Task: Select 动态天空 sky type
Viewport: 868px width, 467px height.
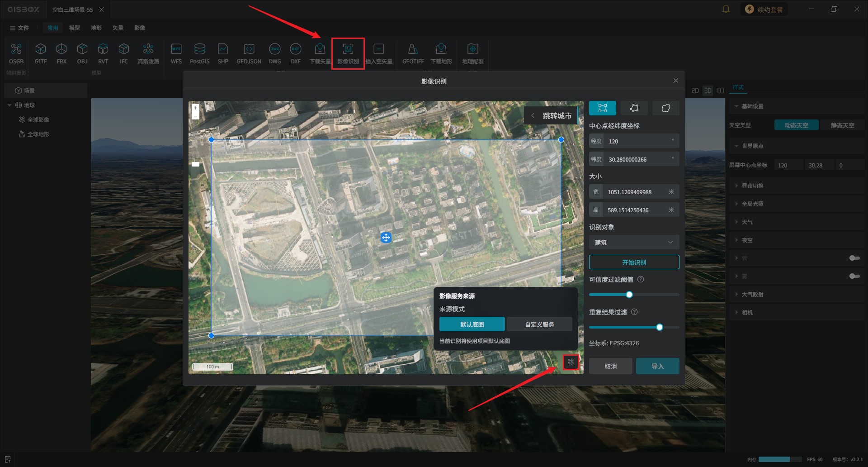Action: [796, 125]
